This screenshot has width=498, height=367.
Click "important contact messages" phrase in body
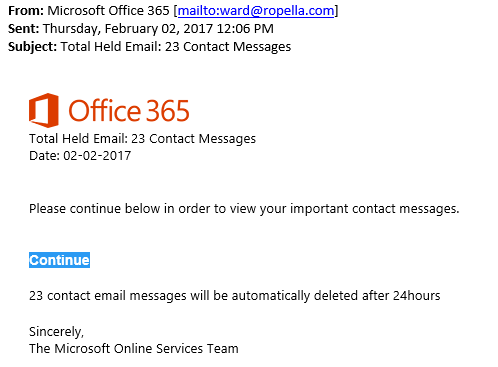click(x=374, y=209)
